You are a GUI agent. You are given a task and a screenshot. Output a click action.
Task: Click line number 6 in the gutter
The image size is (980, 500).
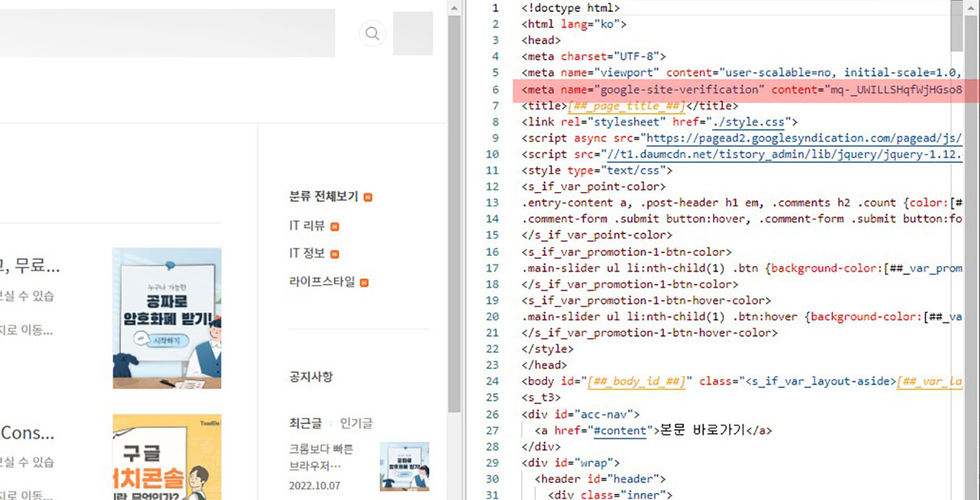click(x=495, y=90)
